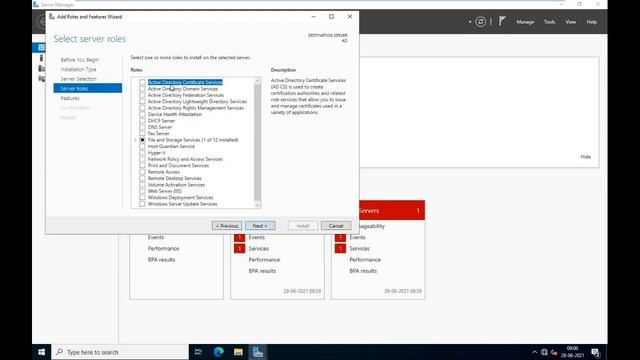This screenshot has width=640, height=360.
Task: Enable the DNS Server role checkbox
Action: point(142,127)
